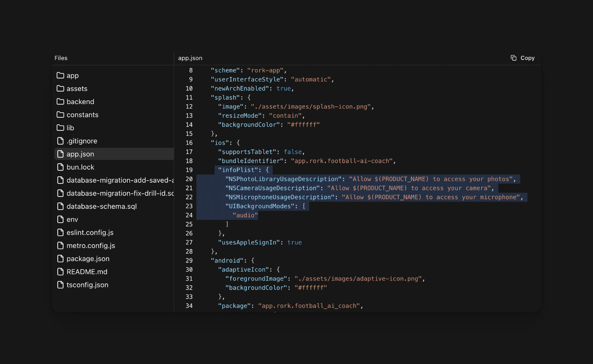Click the splash-icon.png path string
Image resolution: width=593 pixels, height=364 pixels.
[311, 107]
